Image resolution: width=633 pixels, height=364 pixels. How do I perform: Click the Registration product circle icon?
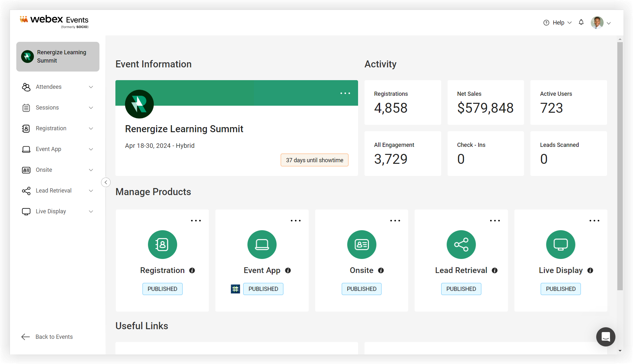click(x=162, y=245)
